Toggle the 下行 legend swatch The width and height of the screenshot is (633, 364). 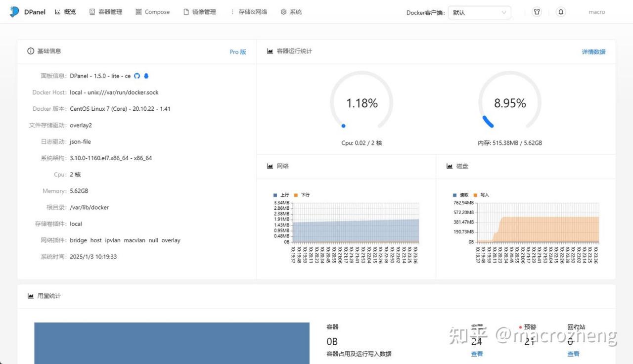pyautogui.click(x=296, y=195)
